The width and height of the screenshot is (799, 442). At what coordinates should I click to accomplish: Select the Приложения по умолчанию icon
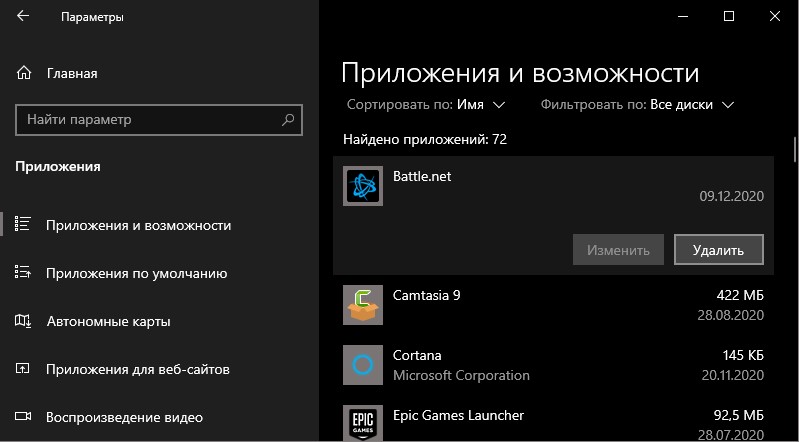[x=23, y=272]
